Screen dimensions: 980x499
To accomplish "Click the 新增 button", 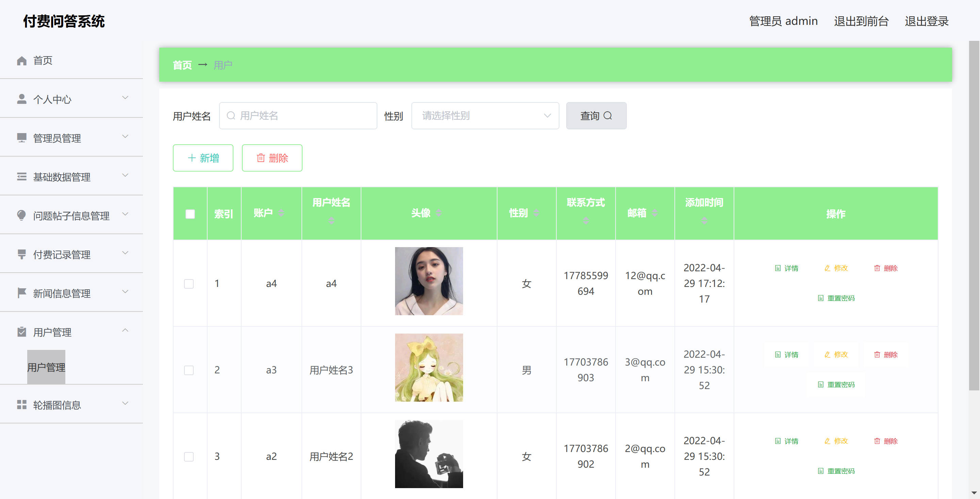I will tap(203, 158).
